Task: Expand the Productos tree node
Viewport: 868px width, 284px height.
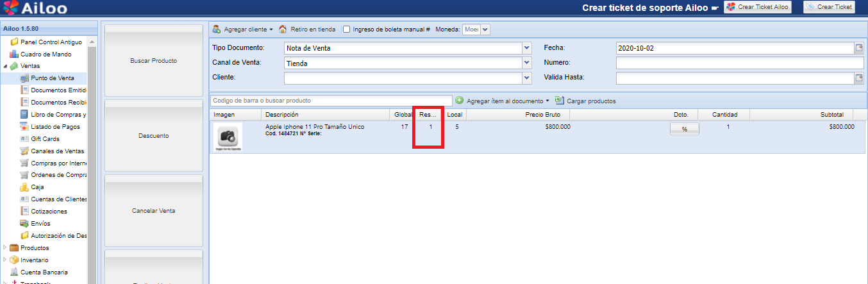Action: tap(5, 247)
